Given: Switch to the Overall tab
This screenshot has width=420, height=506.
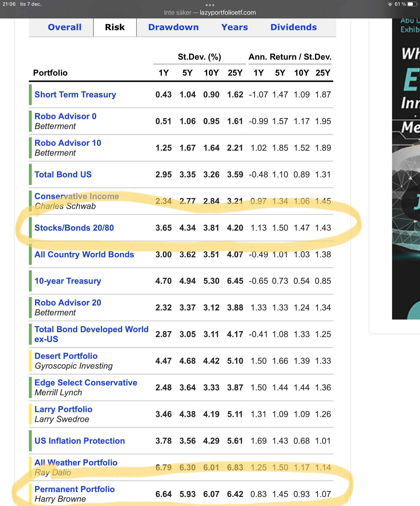Looking at the screenshot, I should tap(65, 27).
